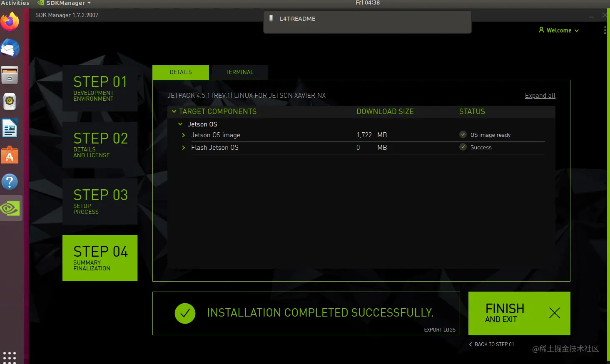Open Firefox from the dock
Screen dimensions: 610x364
10,21
